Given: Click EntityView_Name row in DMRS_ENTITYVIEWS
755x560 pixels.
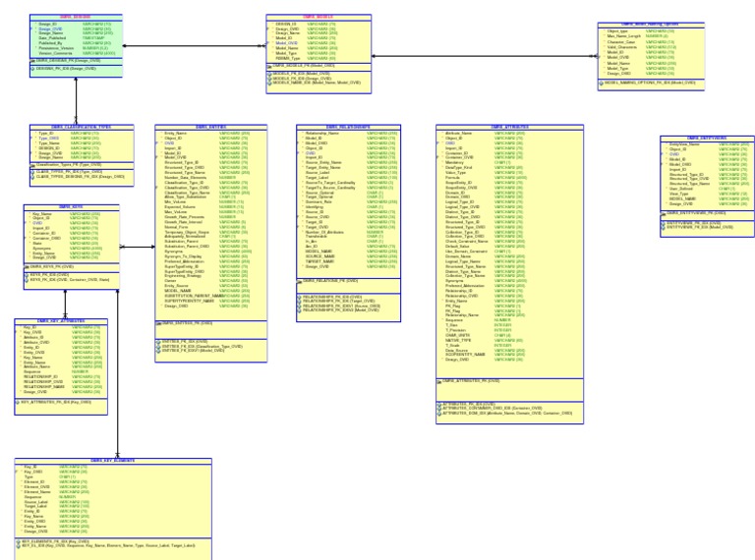Looking at the screenshot, I should click(707, 144).
